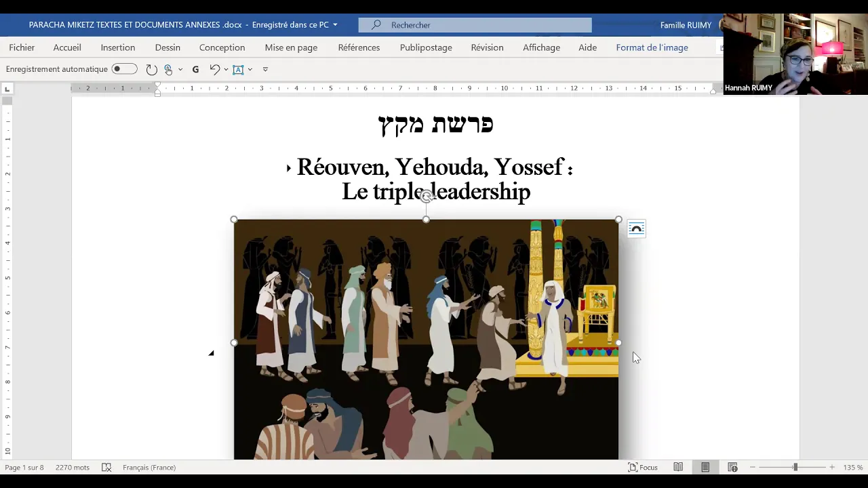The width and height of the screenshot is (868, 488).
Task: Click the 135 % zoom level
Action: click(x=853, y=468)
